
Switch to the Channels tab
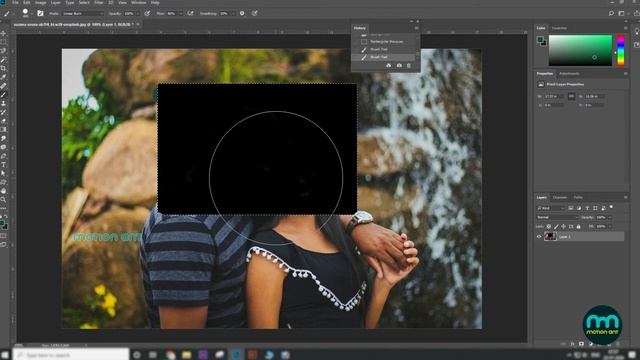click(x=560, y=198)
